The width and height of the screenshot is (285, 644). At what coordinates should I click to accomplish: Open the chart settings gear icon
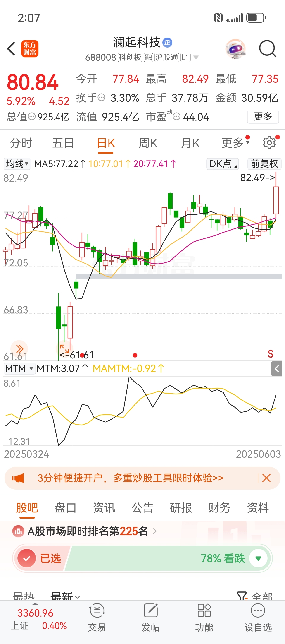point(269,143)
